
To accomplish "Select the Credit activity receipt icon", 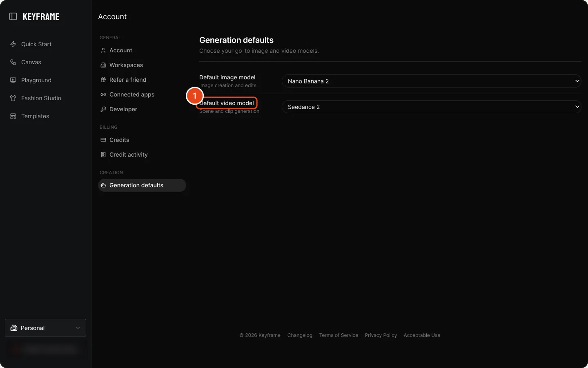I will click(x=103, y=155).
